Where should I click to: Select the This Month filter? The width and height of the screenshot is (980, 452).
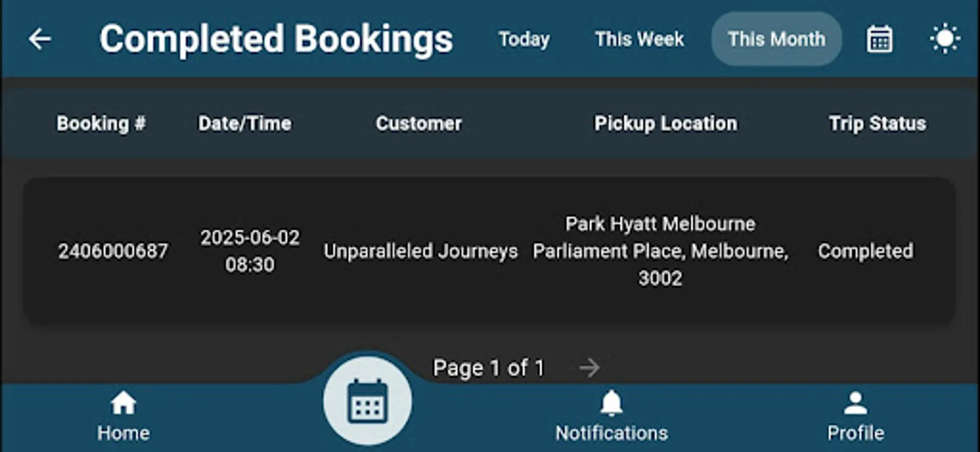click(776, 39)
